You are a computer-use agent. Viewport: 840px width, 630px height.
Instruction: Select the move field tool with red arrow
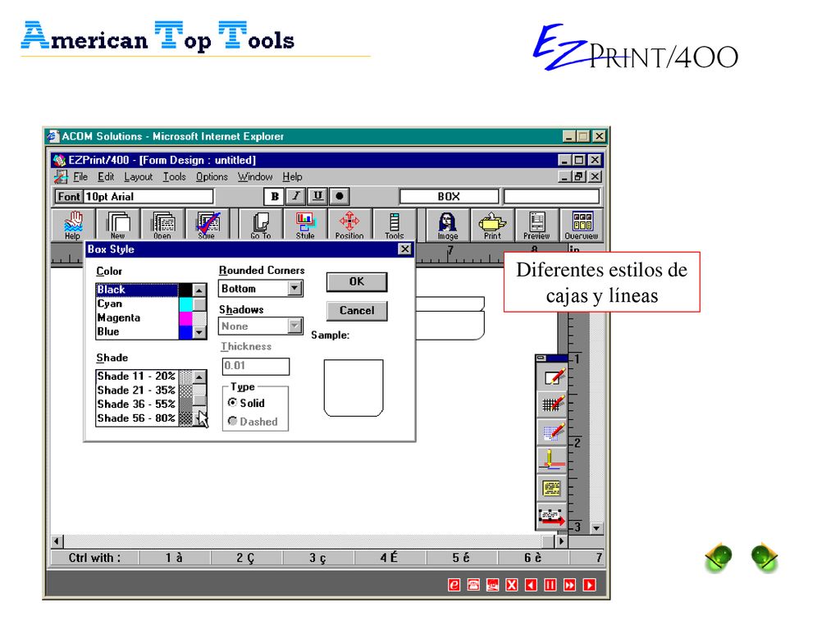[x=552, y=516]
